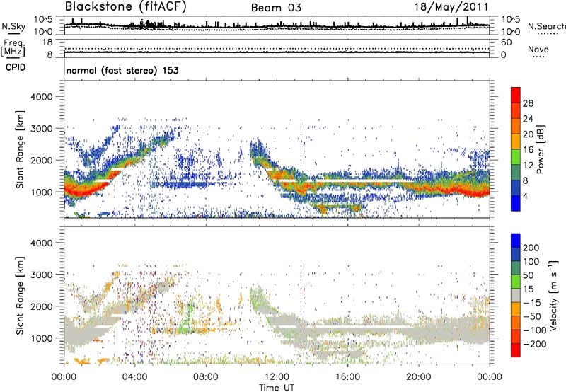This screenshot has height=392, width=566.
Task: Click the "3000" tick on the power panel
Action: click(41, 129)
